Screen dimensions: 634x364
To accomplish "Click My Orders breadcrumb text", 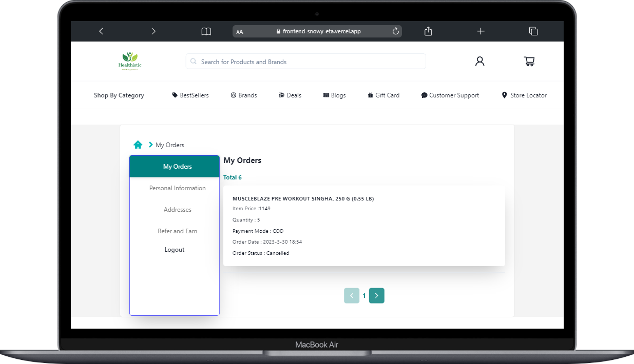I will pyautogui.click(x=170, y=145).
